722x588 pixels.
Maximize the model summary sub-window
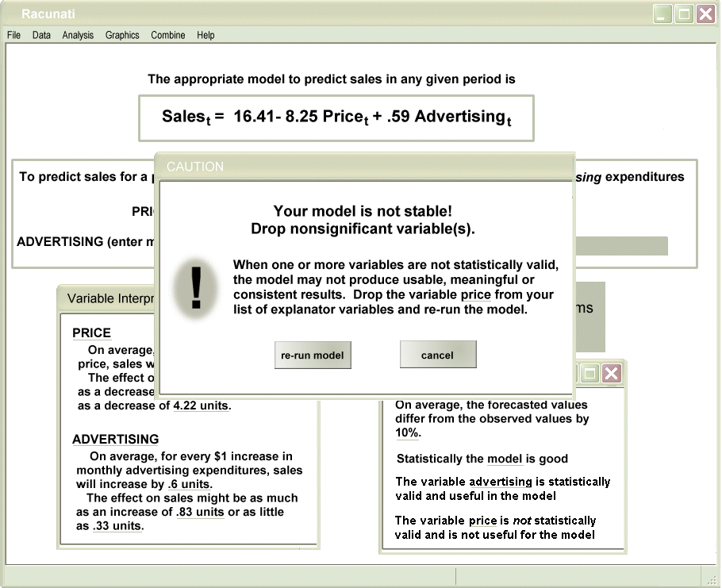click(x=590, y=374)
